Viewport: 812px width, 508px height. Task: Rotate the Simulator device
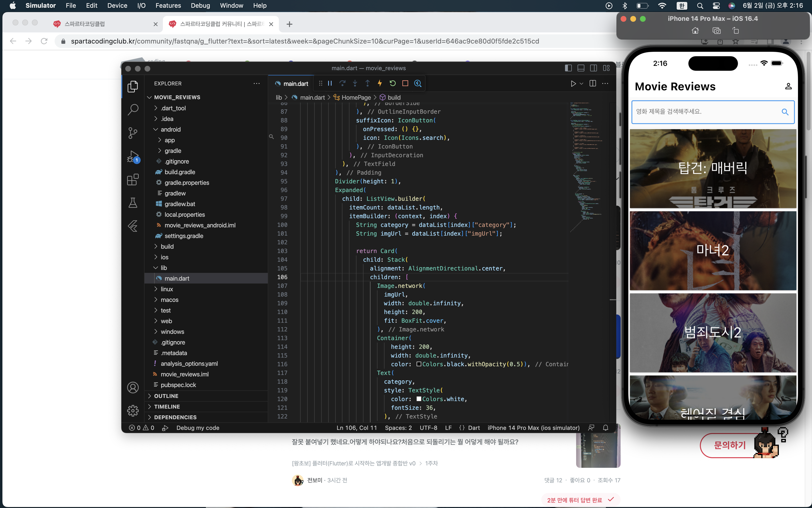(735, 30)
